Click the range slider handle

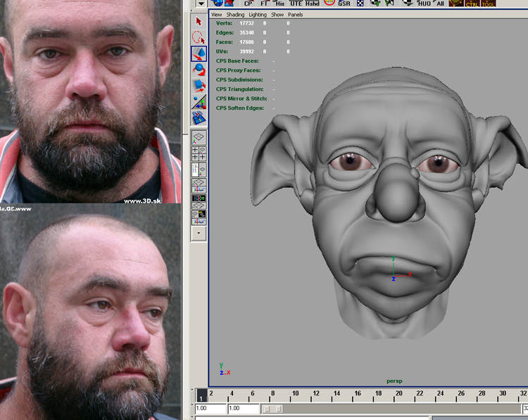(x=272, y=409)
